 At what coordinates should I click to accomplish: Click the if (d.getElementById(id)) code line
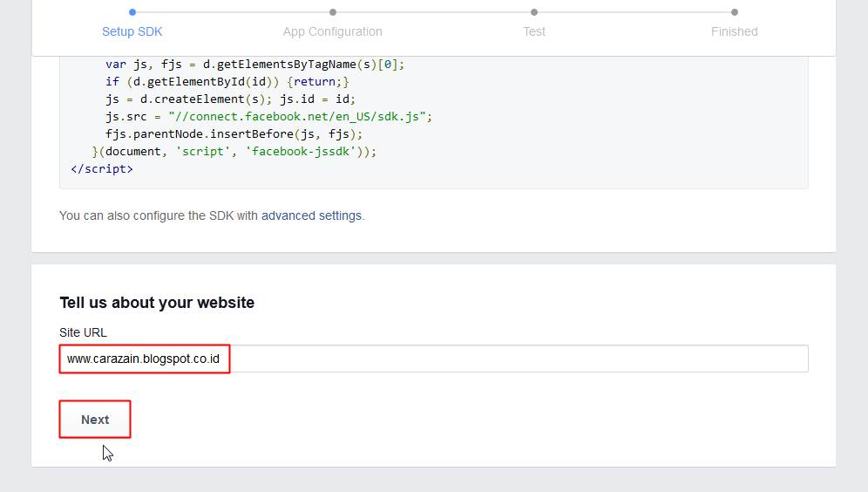pos(227,81)
